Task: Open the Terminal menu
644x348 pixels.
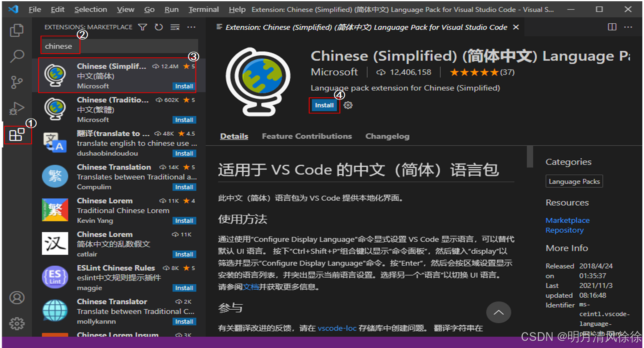Action: (x=203, y=9)
